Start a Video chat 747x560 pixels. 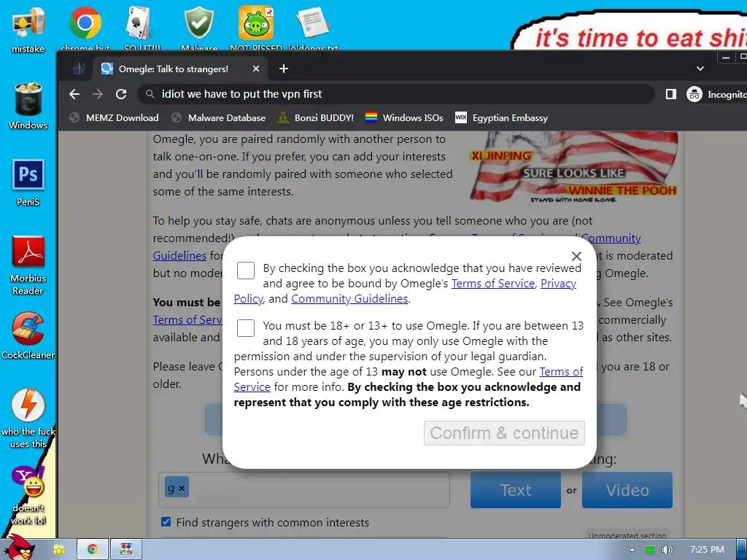point(627,490)
